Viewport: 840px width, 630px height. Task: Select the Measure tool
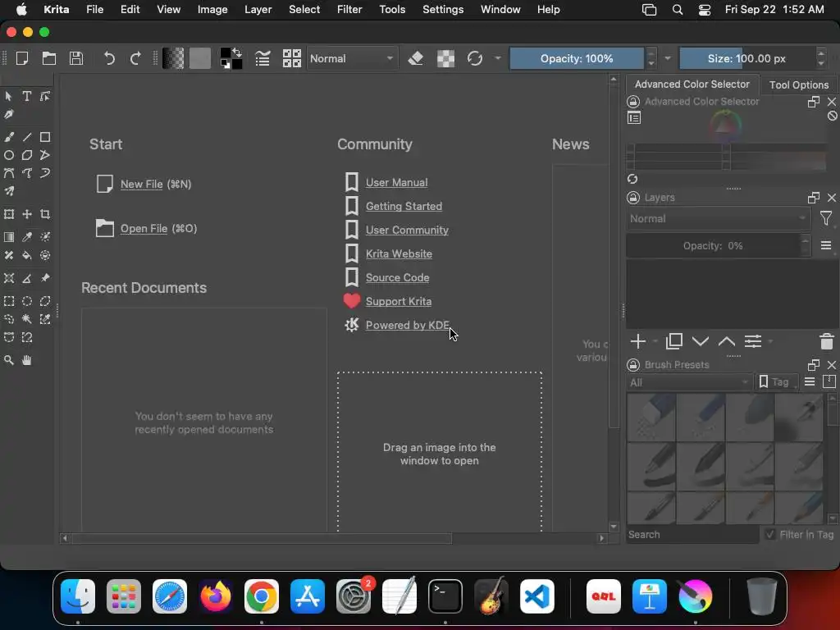[27, 279]
